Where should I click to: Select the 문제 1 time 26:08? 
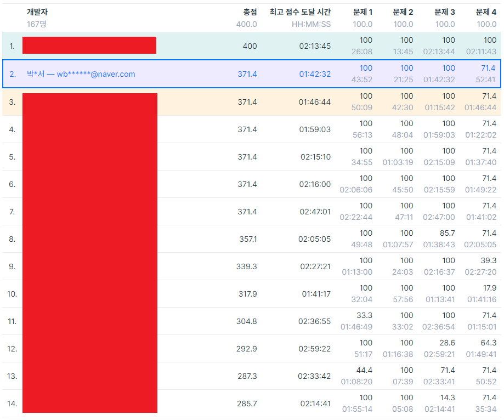(x=362, y=52)
